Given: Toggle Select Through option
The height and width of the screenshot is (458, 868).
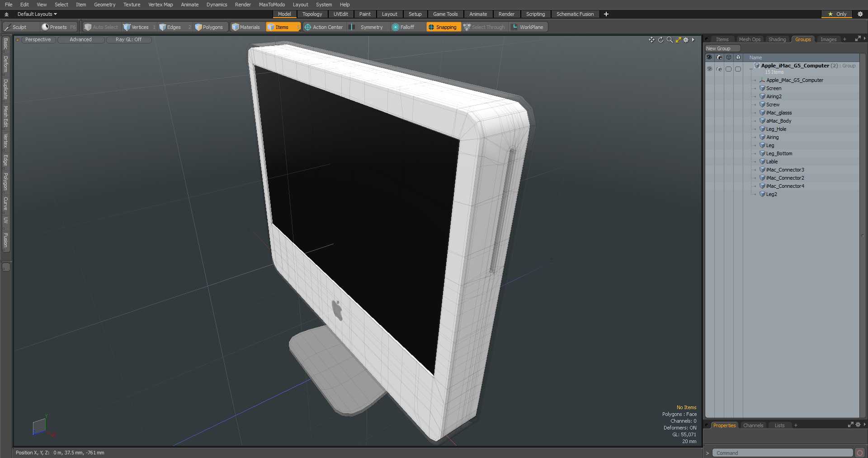Looking at the screenshot, I should [x=485, y=27].
